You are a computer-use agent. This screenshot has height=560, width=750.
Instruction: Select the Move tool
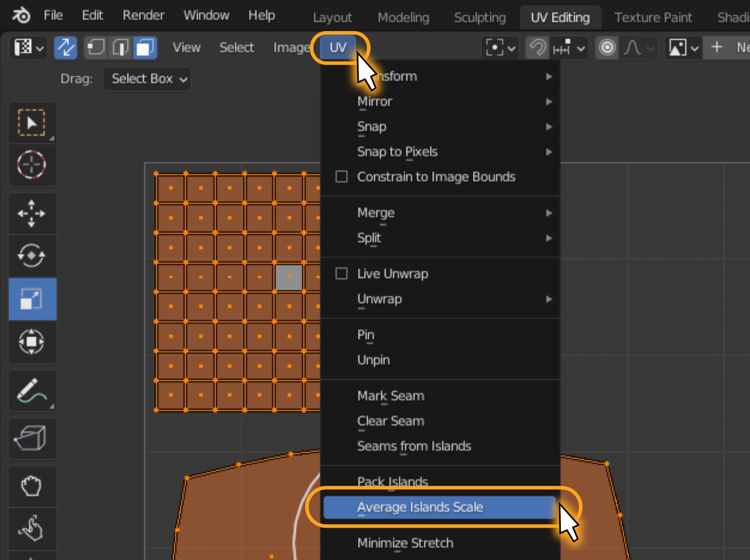[32, 214]
